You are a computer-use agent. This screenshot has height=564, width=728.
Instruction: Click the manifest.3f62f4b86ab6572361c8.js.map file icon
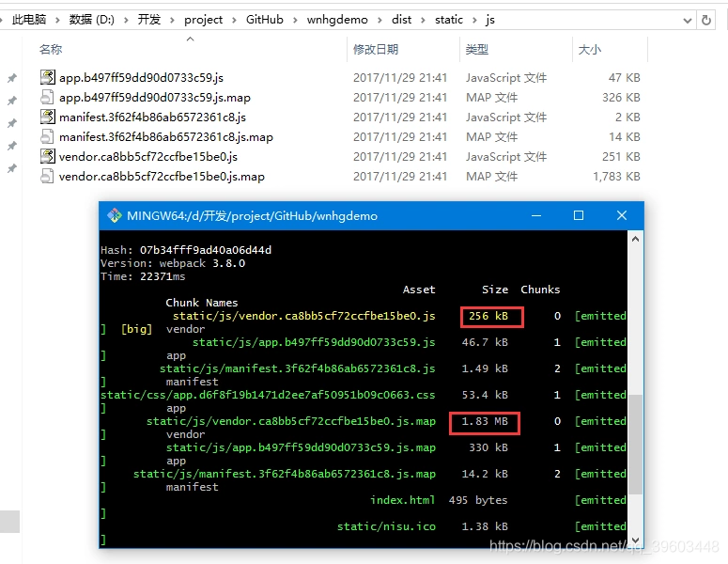[47, 136]
